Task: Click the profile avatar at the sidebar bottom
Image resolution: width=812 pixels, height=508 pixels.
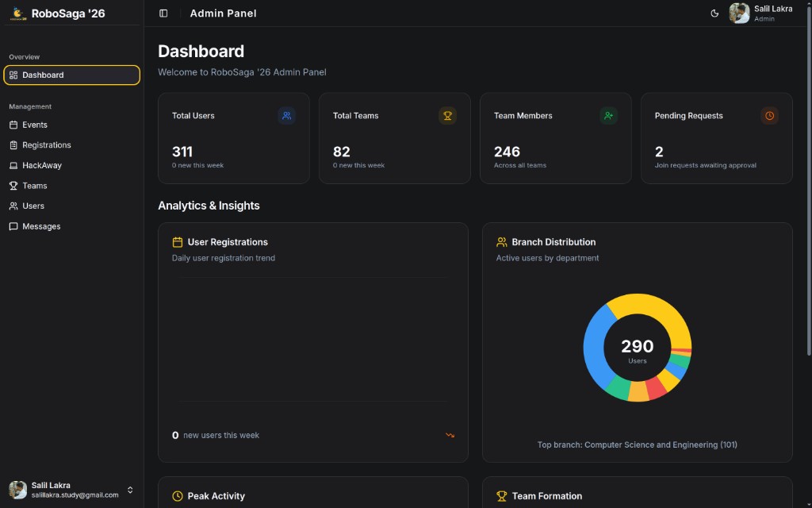Action: pyautogui.click(x=17, y=490)
